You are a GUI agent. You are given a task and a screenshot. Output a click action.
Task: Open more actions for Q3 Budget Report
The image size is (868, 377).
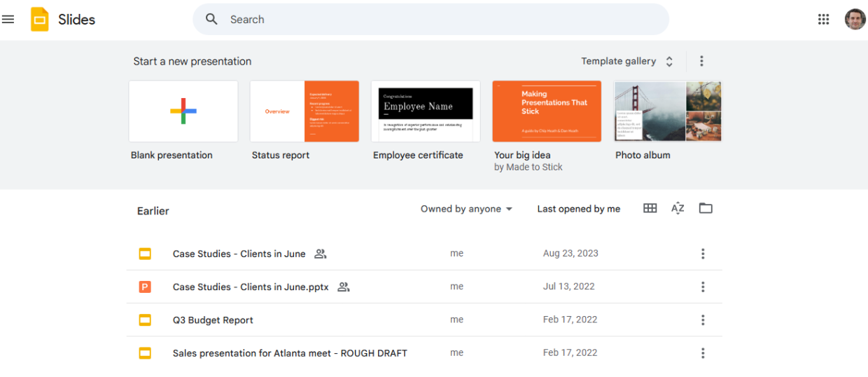(703, 320)
